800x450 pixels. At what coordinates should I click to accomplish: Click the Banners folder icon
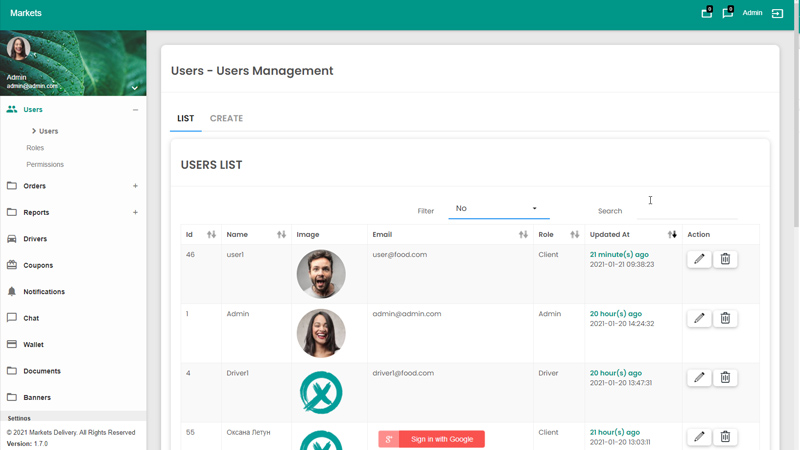pyautogui.click(x=12, y=397)
